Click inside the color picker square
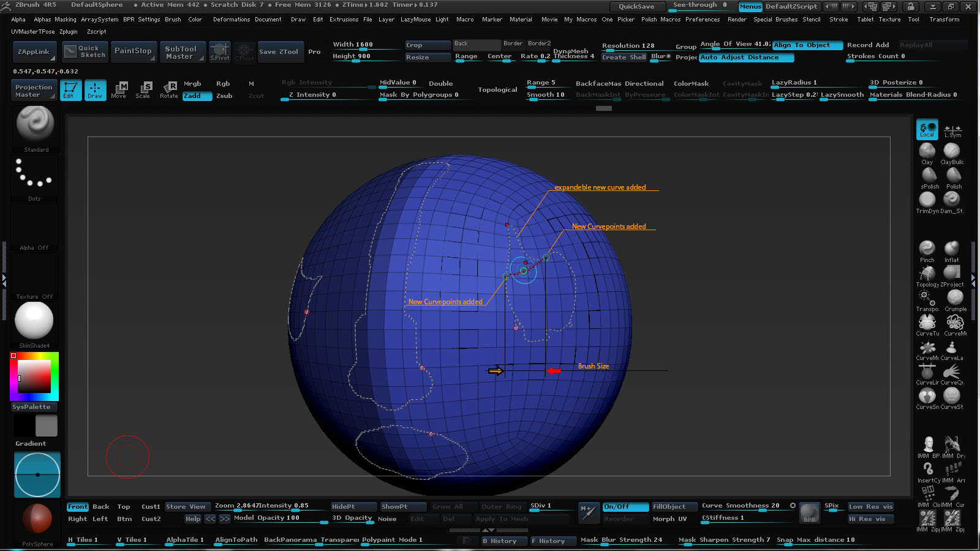 34,376
